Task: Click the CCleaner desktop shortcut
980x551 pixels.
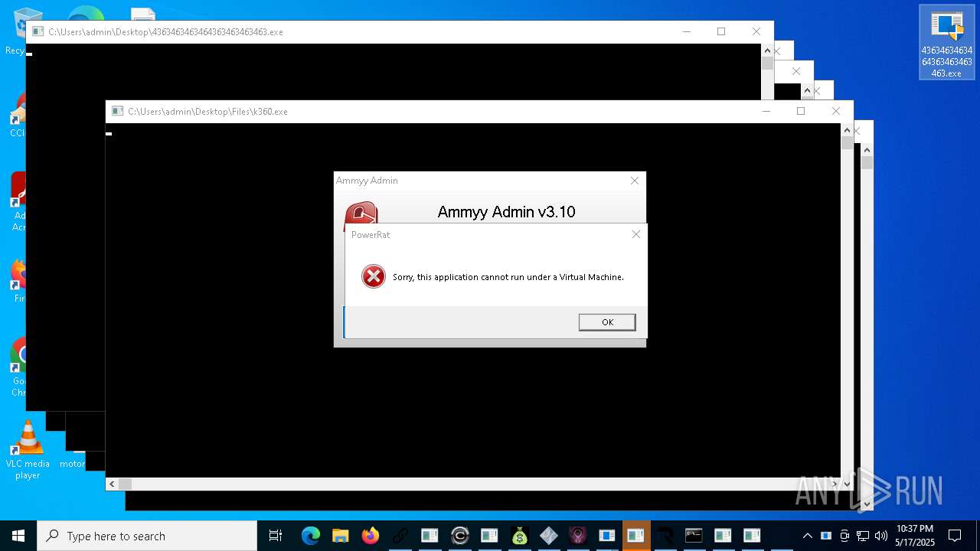Action: pyautogui.click(x=17, y=115)
